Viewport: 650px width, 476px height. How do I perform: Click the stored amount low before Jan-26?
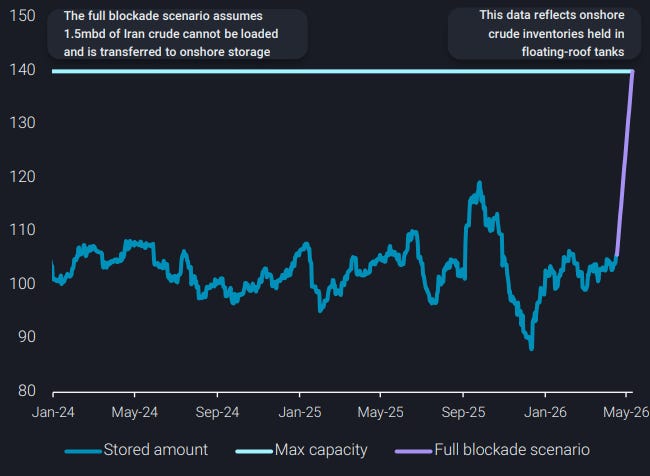(x=531, y=347)
